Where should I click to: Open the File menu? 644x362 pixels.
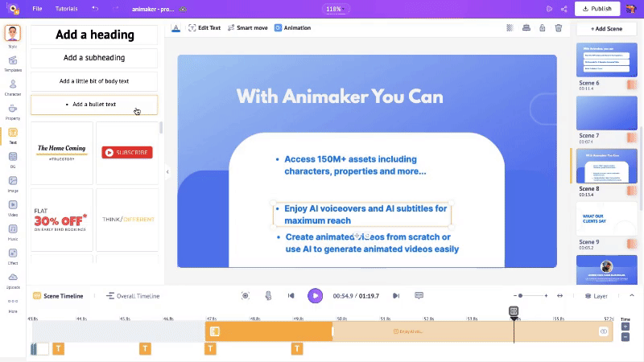click(37, 9)
